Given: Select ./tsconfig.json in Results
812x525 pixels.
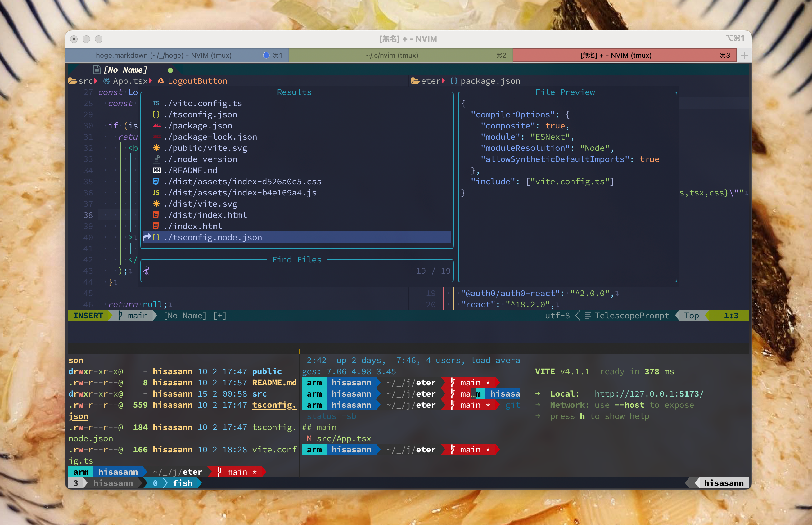Looking at the screenshot, I should tap(200, 114).
